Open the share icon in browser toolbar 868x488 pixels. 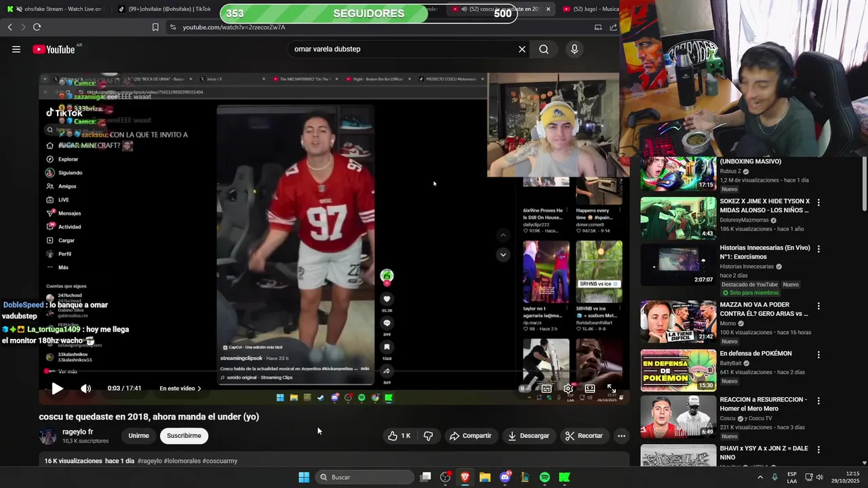[614, 27]
